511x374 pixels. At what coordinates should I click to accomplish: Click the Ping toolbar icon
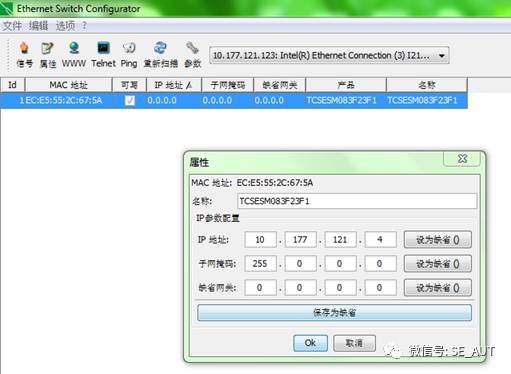click(129, 55)
